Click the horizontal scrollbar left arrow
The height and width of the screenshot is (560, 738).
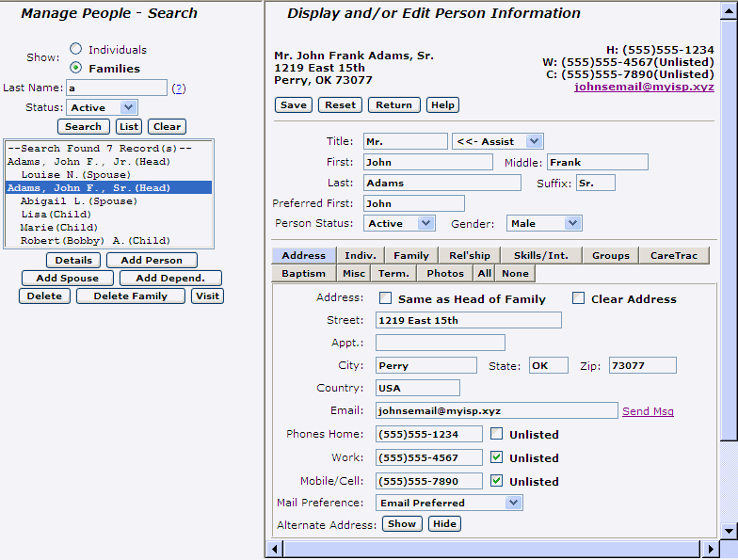pyautogui.click(x=277, y=548)
